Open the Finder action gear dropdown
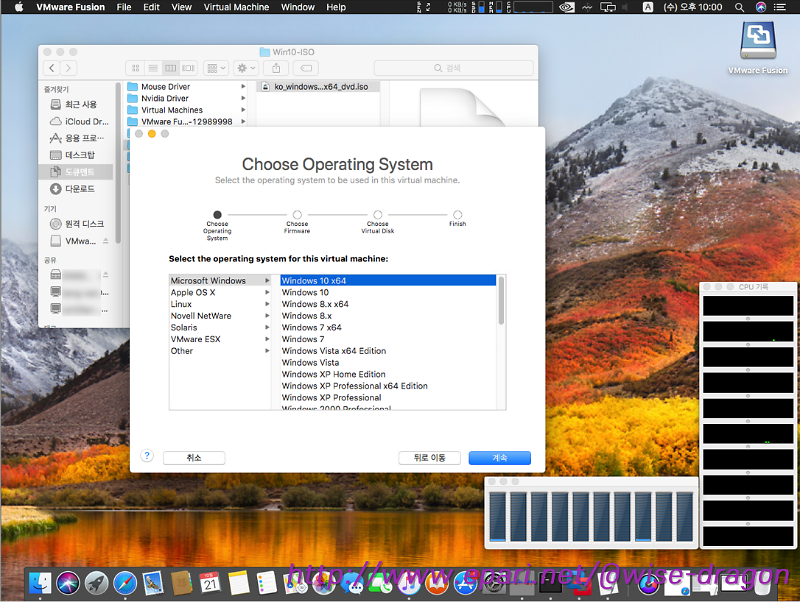 (246, 68)
